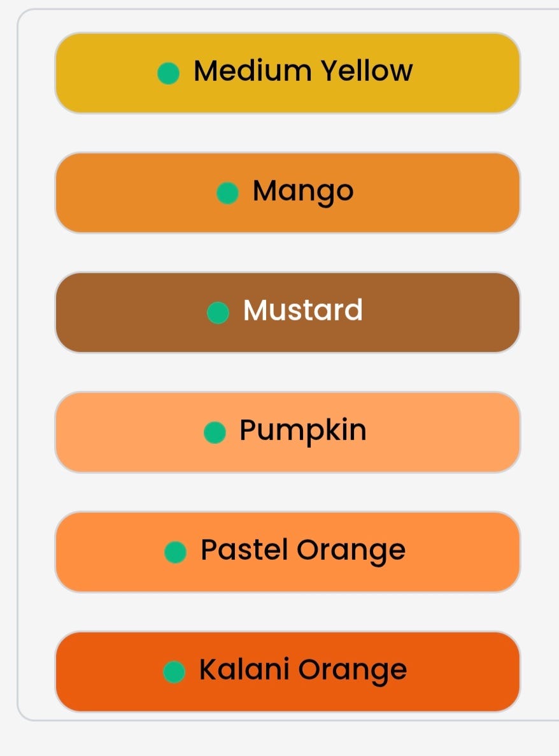Select the green dot on the Mustard swatch

click(x=218, y=313)
